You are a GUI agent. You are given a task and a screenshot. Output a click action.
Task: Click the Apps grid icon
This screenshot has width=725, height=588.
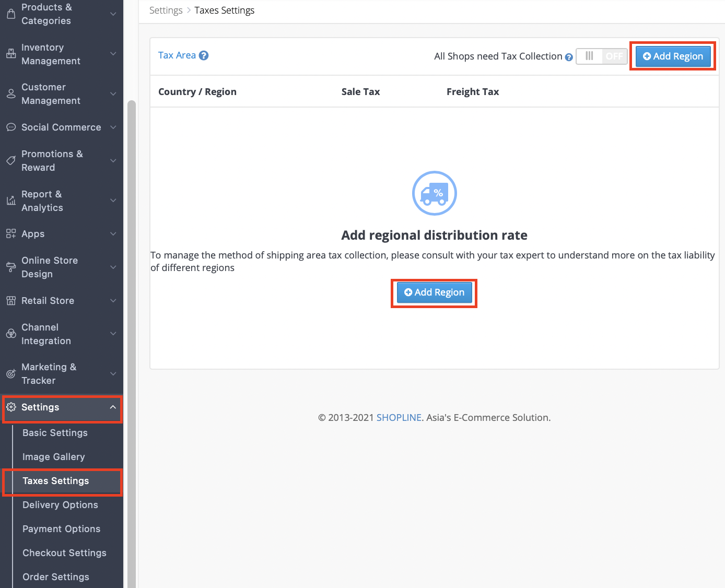pyautogui.click(x=11, y=234)
